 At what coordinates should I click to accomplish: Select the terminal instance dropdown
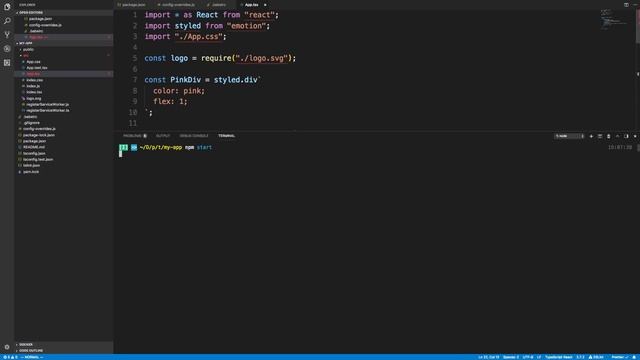pos(569,136)
